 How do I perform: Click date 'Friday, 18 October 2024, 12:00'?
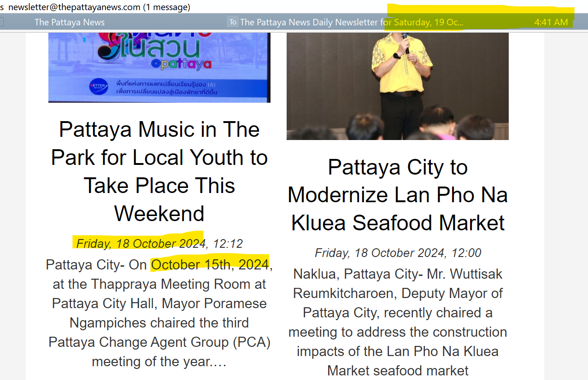pyautogui.click(x=398, y=253)
